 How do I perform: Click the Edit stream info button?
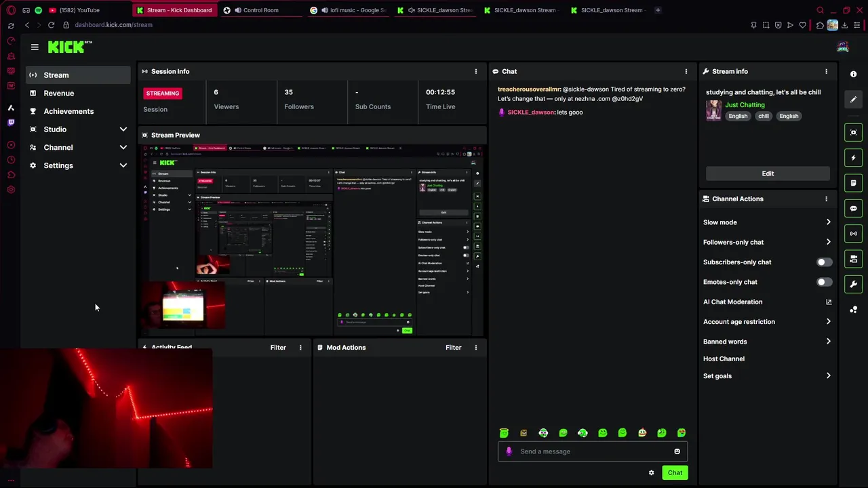click(x=768, y=174)
